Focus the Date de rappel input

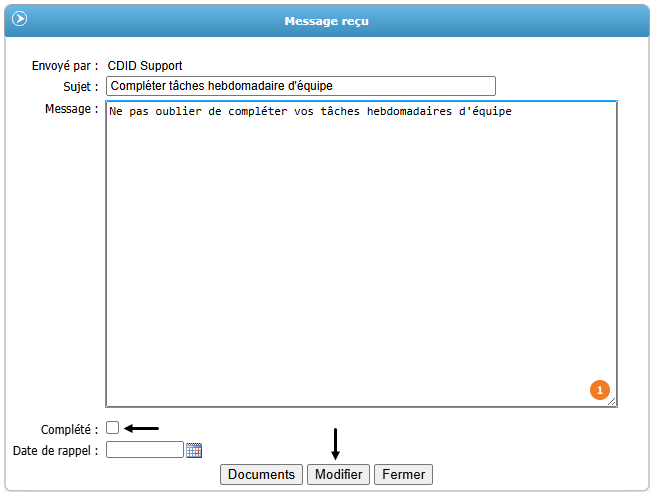click(145, 450)
